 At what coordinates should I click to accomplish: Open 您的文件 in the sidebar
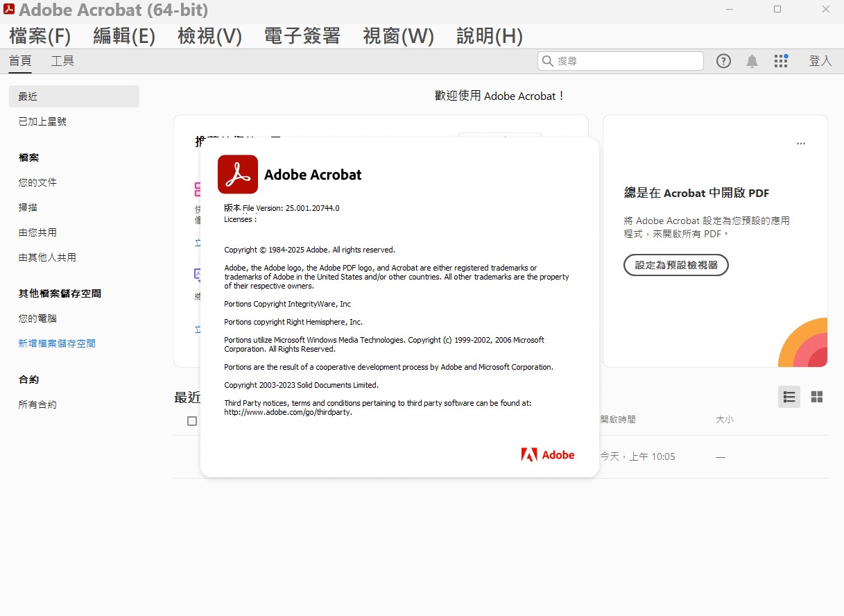37,182
